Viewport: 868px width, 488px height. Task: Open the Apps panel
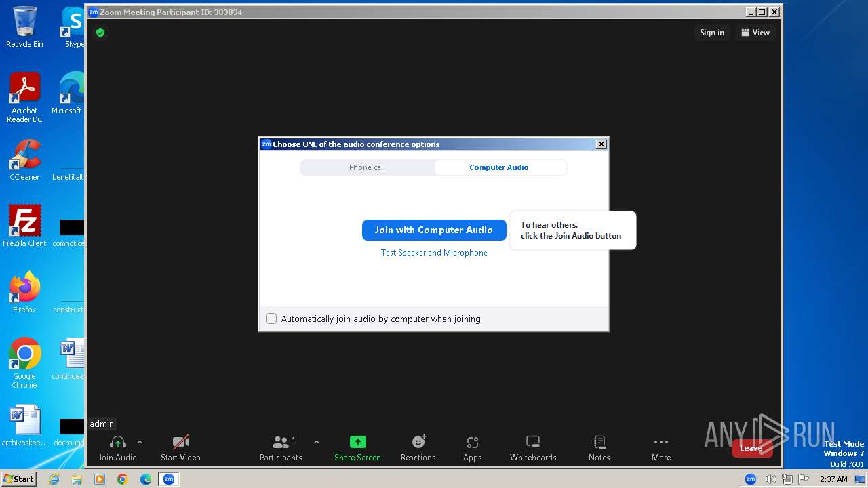[473, 448]
